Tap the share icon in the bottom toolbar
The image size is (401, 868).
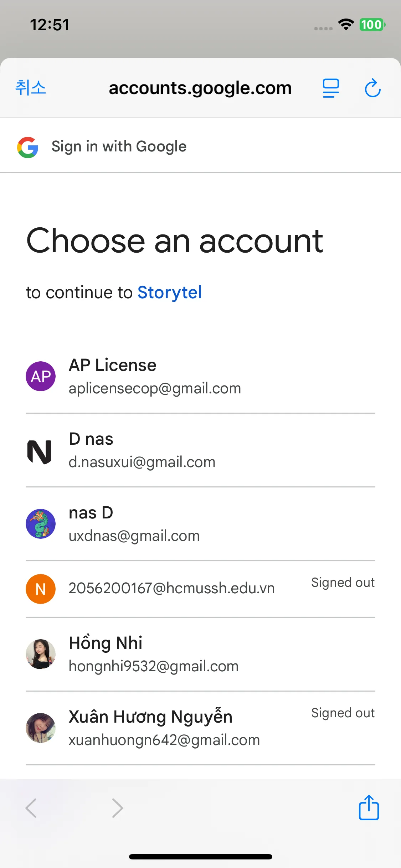pyautogui.click(x=369, y=808)
